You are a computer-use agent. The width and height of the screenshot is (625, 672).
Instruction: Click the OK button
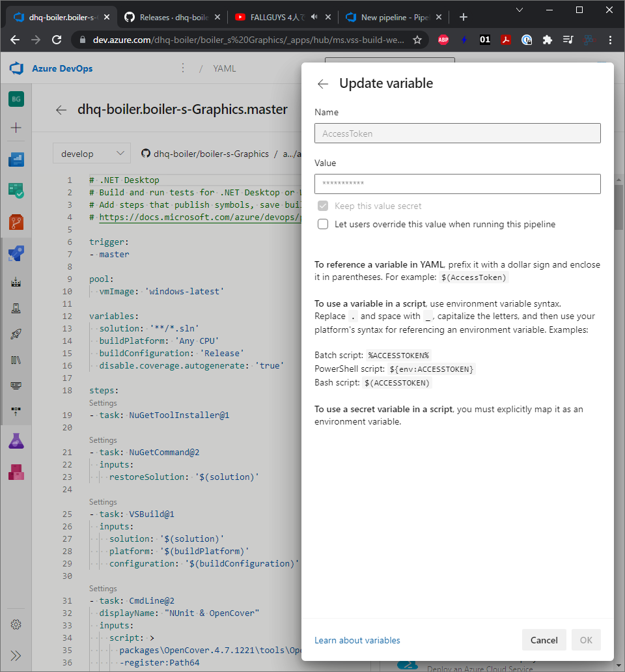[x=586, y=640]
